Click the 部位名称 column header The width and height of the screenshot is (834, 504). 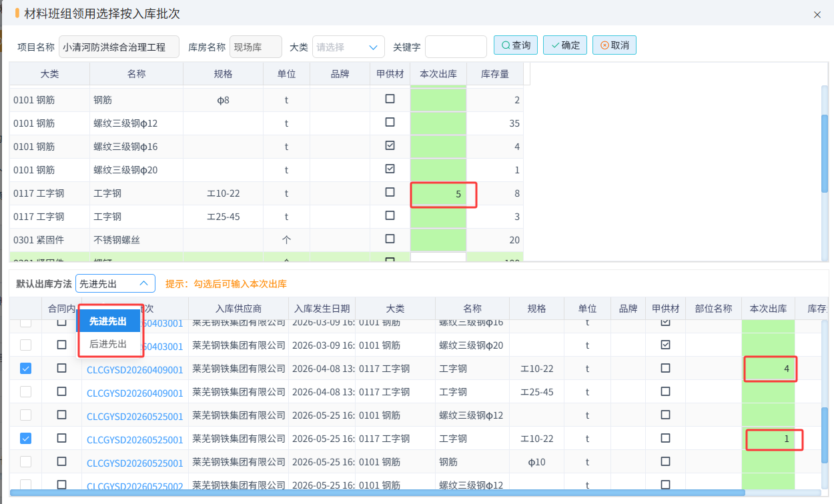(713, 309)
